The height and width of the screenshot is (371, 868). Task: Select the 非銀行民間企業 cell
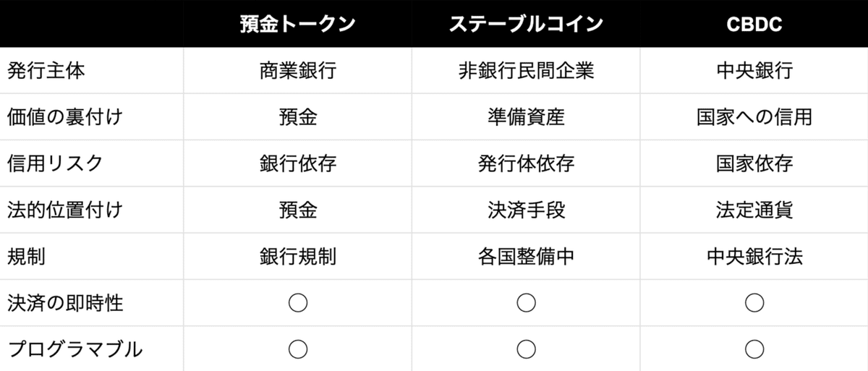pos(526,71)
